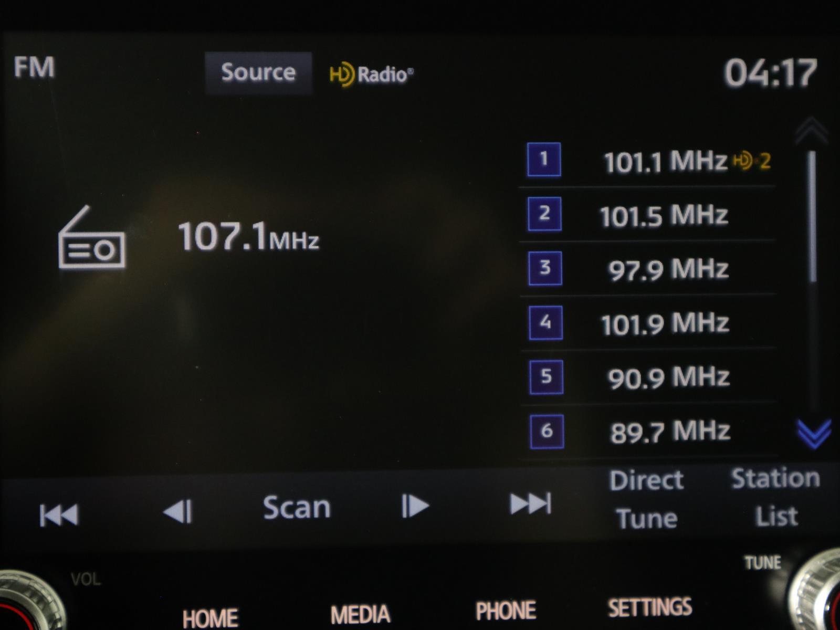
Task: Open the Station List
Action: [776, 497]
